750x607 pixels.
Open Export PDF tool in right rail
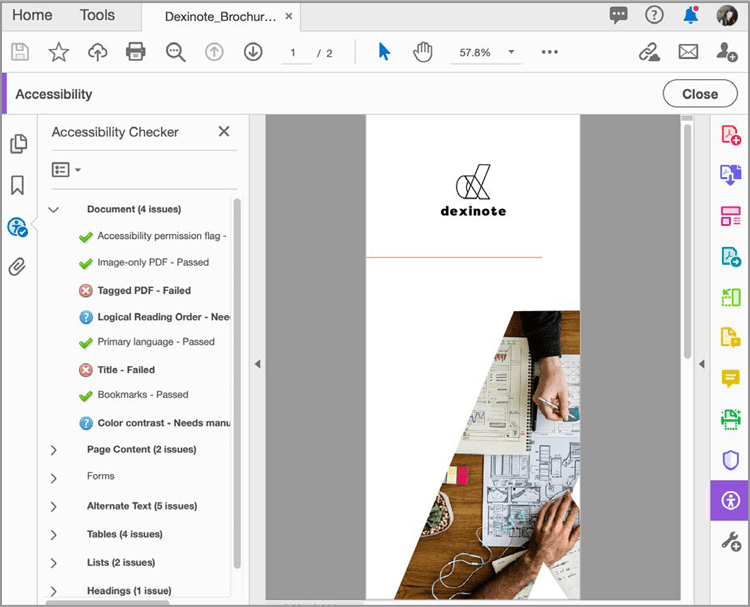pos(731,175)
